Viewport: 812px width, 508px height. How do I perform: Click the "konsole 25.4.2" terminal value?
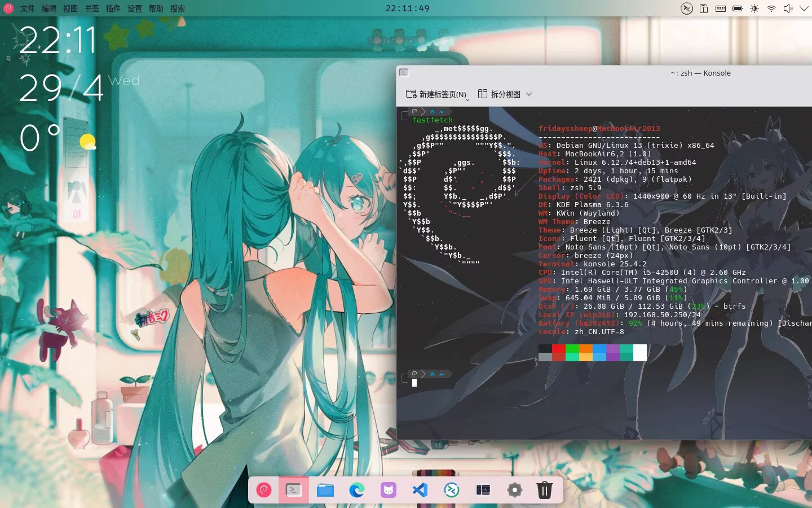coord(615,264)
